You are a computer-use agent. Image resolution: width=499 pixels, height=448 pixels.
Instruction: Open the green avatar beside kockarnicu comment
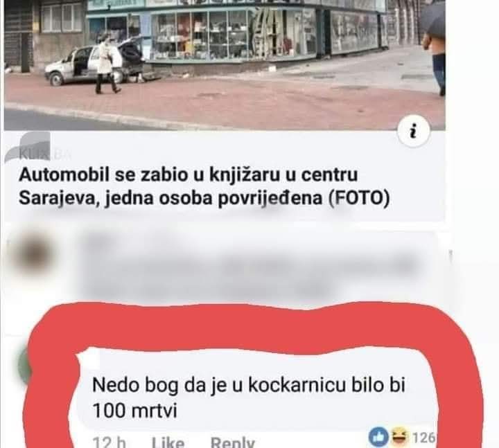pyautogui.click(x=26, y=366)
